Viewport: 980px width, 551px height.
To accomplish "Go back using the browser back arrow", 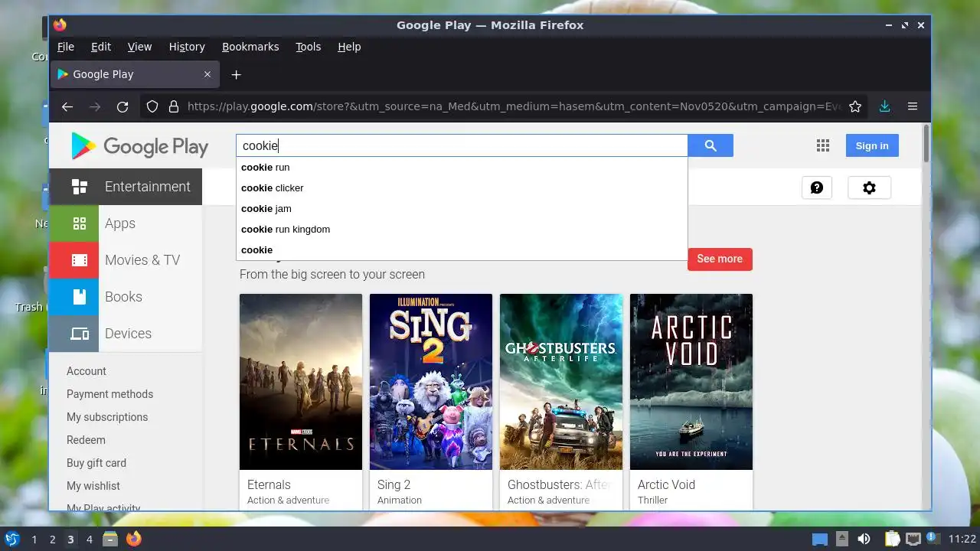I will pos(67,106).
